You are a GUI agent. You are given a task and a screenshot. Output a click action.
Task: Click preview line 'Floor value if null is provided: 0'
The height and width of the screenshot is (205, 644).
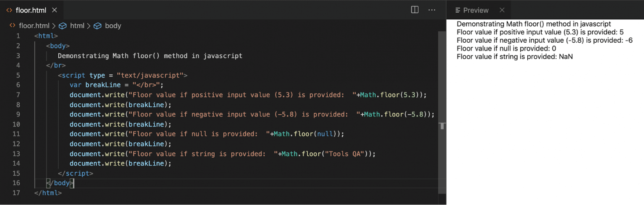click(x=506, y=48)
